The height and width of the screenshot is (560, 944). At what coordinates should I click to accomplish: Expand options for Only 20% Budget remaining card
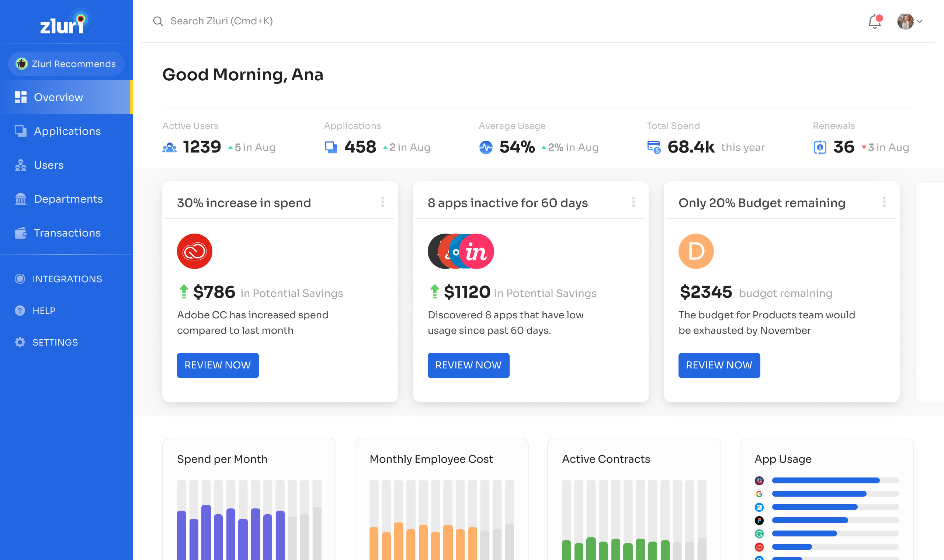coord(884,202)
